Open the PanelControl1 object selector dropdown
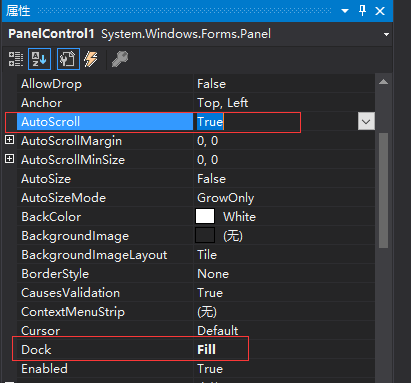Screen dimensions: 411x383 click(386, 34)
